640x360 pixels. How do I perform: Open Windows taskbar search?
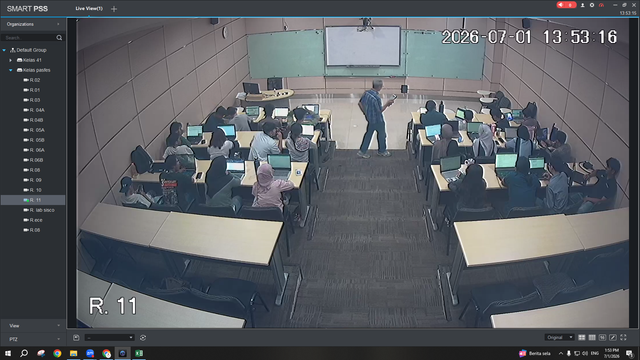[x=24, y=353]
